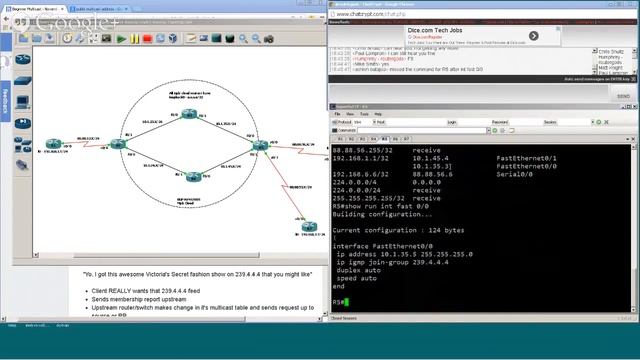640x360 pixels.
Task: Open the switches category in device sidebar
Action: pos(23,81)
